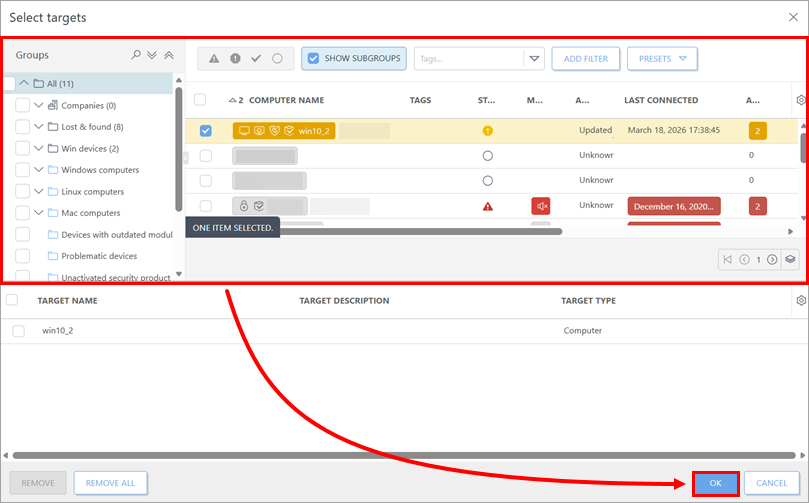Viewport: 809px width, 503px height.
Task: Uncheck the win10_2 computer row checkbox
Action: pos(205,131)
